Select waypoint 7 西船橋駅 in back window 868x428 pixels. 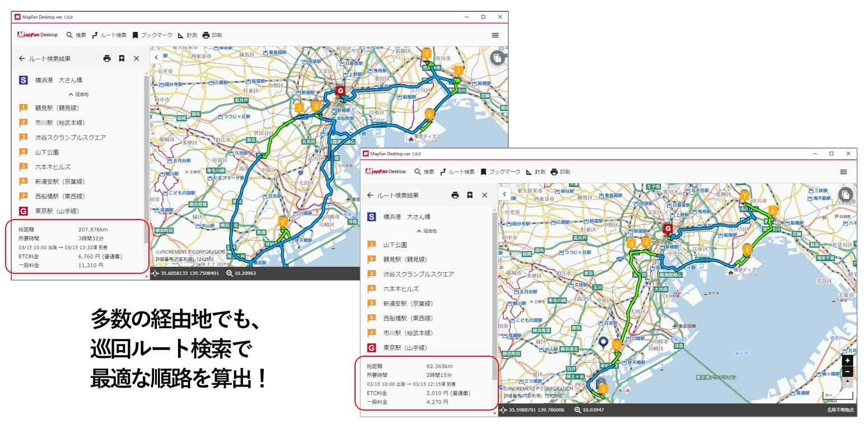pyautogui.click(x=52, y=196)
